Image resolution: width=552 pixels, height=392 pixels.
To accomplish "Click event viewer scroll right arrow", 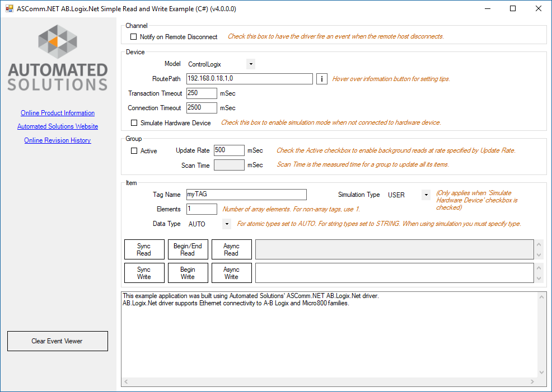I will [532, 382].
